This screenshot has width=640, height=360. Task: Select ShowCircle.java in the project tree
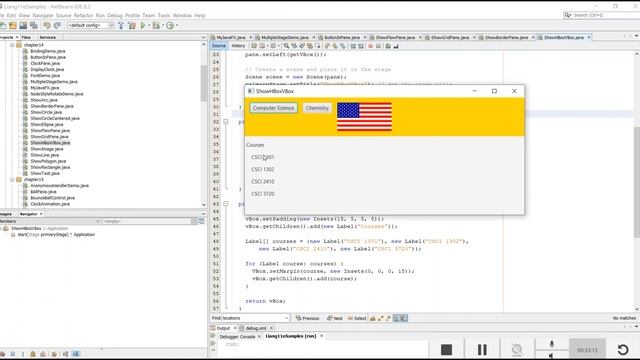click(x=46, y=112)
